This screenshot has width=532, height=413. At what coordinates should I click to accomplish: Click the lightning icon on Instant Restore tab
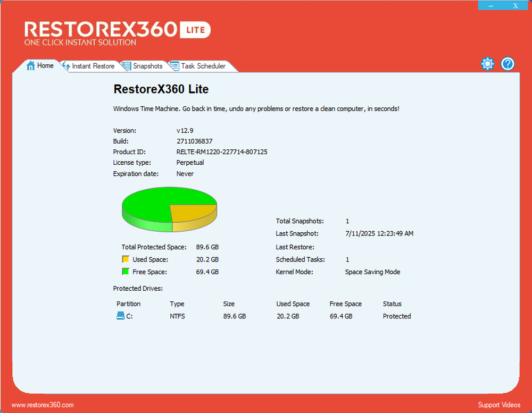[x=66, y=66]
